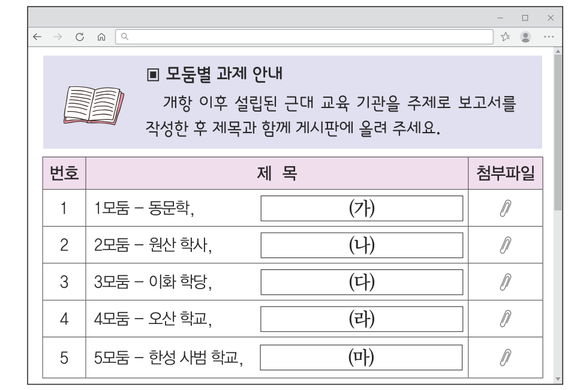Click the 첨부파일 column header
Screen dimensions: 574x390
(506, 173)
